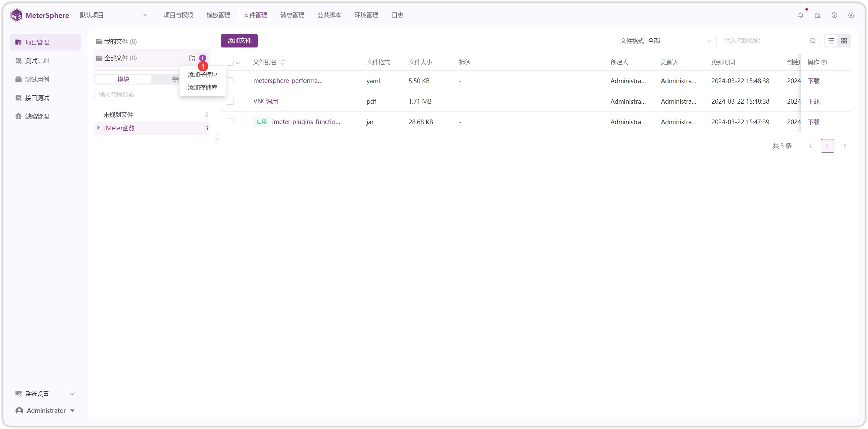Image resolution: width=868 pixels, height=429 pixels.
Task: Go to 测试计划 in sidebar
Action: (x=37, y=61)
